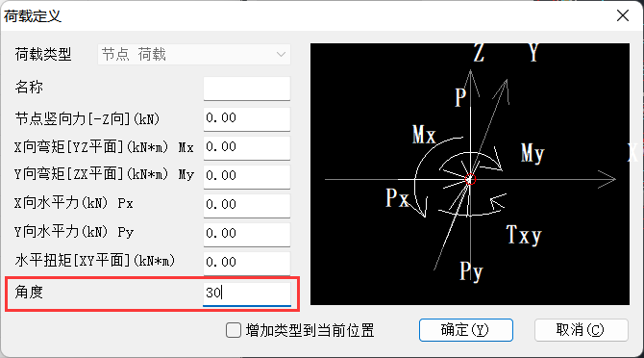The width and height of the screenshot is (644, 358).
Task: Click the 荷载定义 title text
Action: 33,16
